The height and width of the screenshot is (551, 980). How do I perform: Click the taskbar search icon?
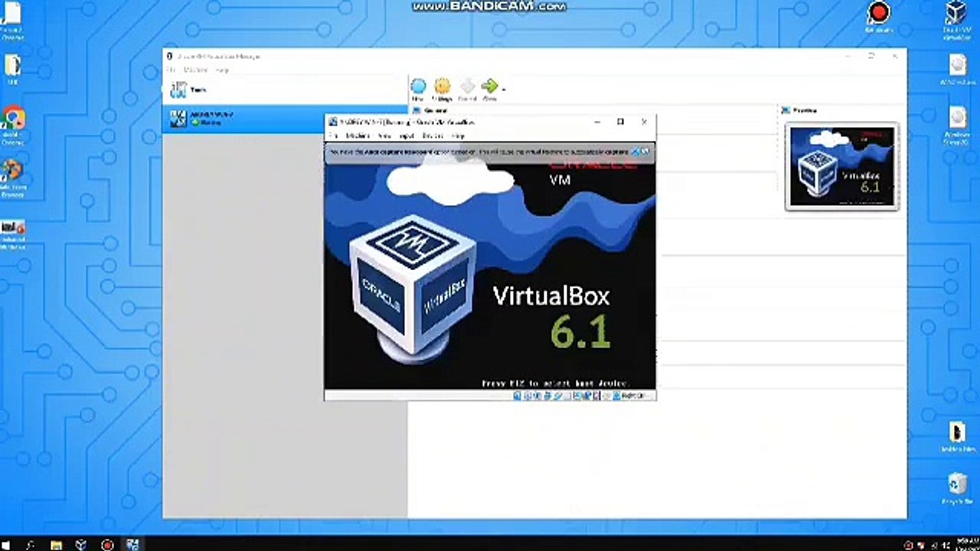click(x=31, y=545)
